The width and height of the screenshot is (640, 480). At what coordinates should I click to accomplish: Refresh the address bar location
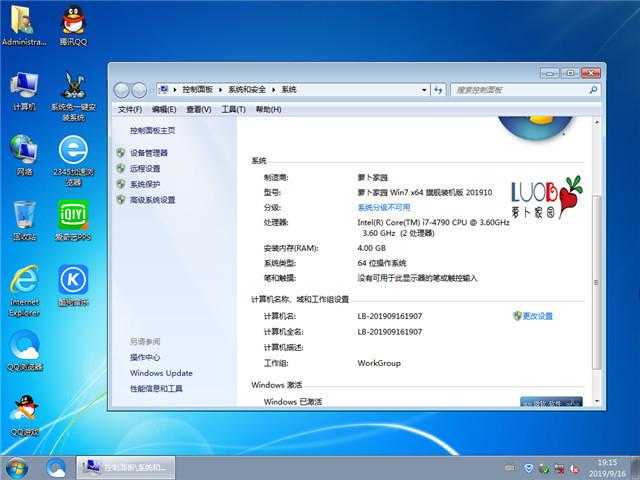click(438, 90)
